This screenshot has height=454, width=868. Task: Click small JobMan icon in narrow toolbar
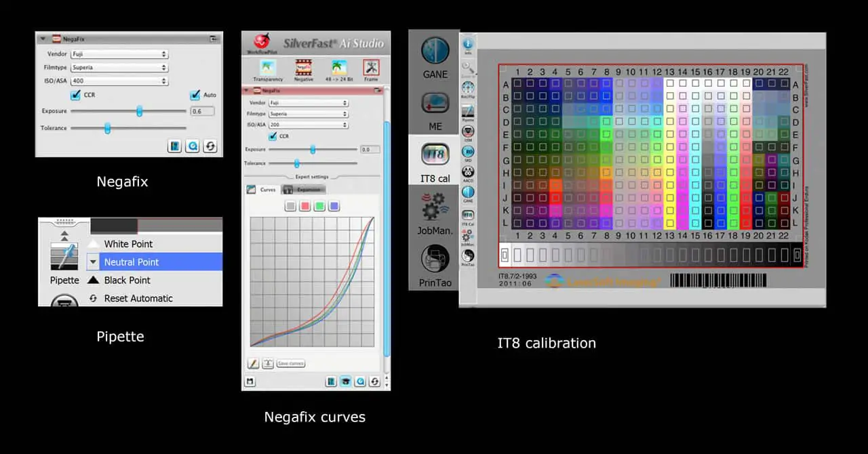pos(468,234)
